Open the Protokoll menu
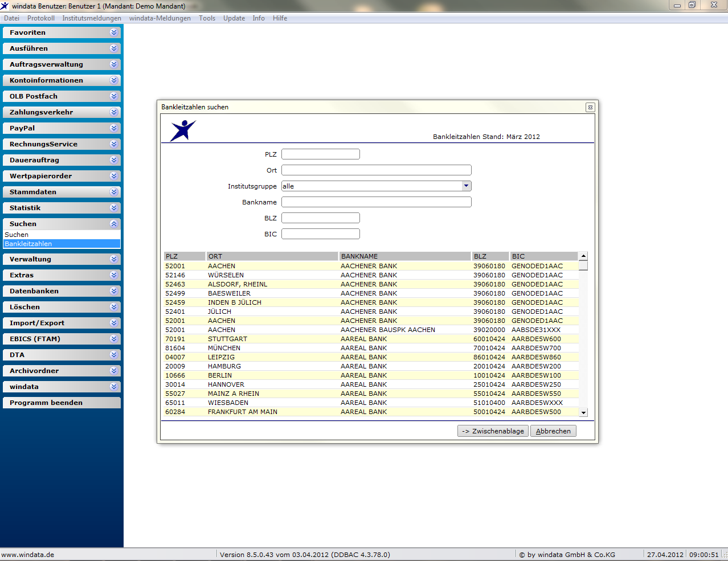 pos(41,18)
